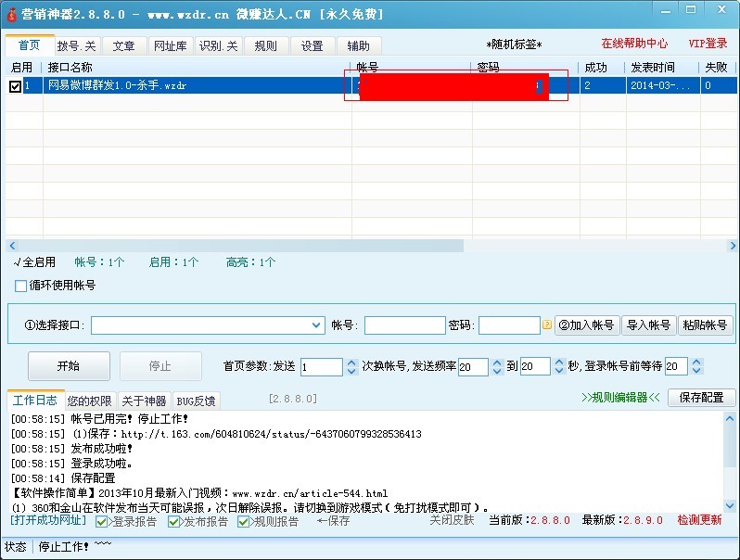Switch to the 首页 tab
The width and height of the screenshot is (740, 560).
30,45
